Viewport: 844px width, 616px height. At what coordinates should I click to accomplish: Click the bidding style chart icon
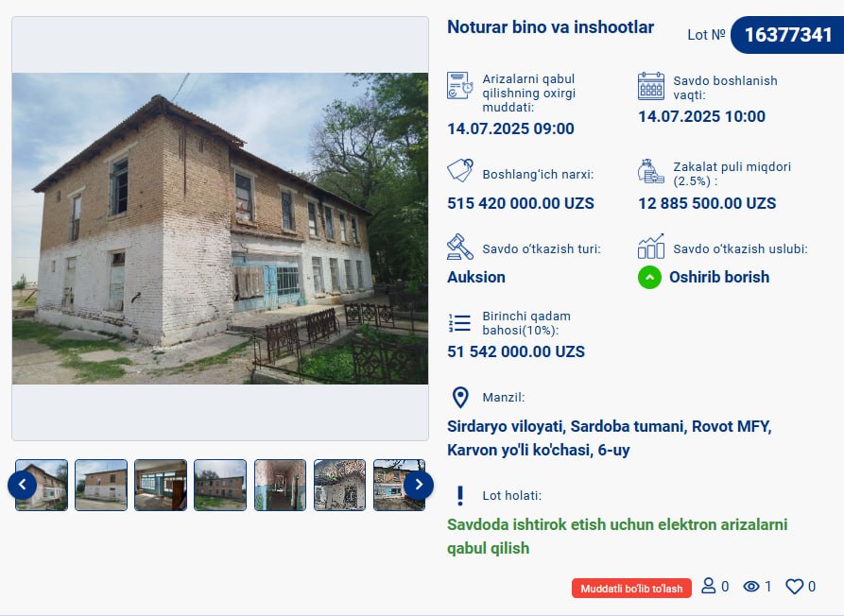coord(651,247)
